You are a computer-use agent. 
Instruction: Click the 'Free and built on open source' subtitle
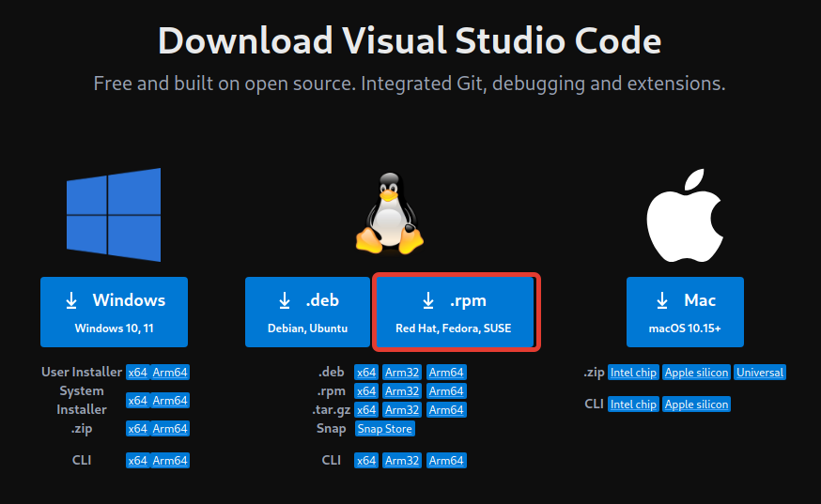(410, 84)
